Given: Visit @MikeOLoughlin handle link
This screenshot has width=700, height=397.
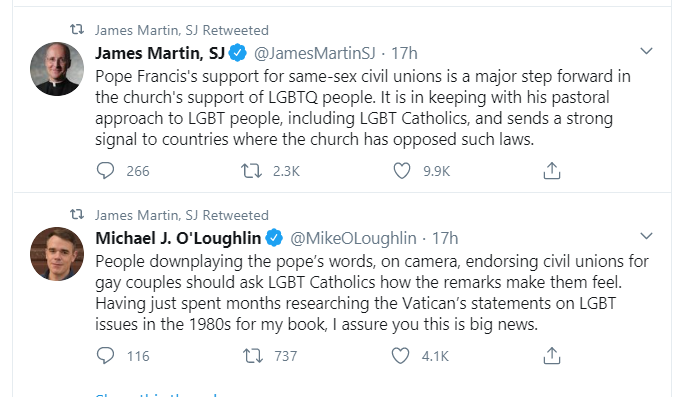Looking at the screenshot, I should (x=353, y=238).
